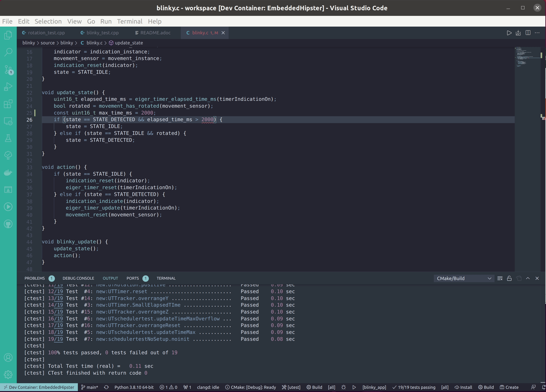Open Source Control view with pending change
Image resolution: width=546 pixels, height=392 pixels.
click(x=8, y=70)
